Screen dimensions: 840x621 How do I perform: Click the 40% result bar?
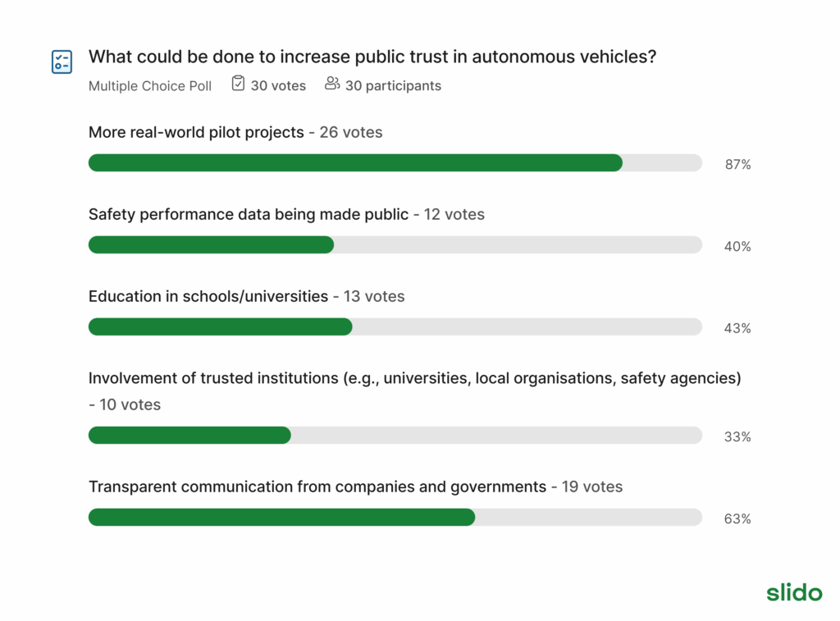click(x=395, y=245)
